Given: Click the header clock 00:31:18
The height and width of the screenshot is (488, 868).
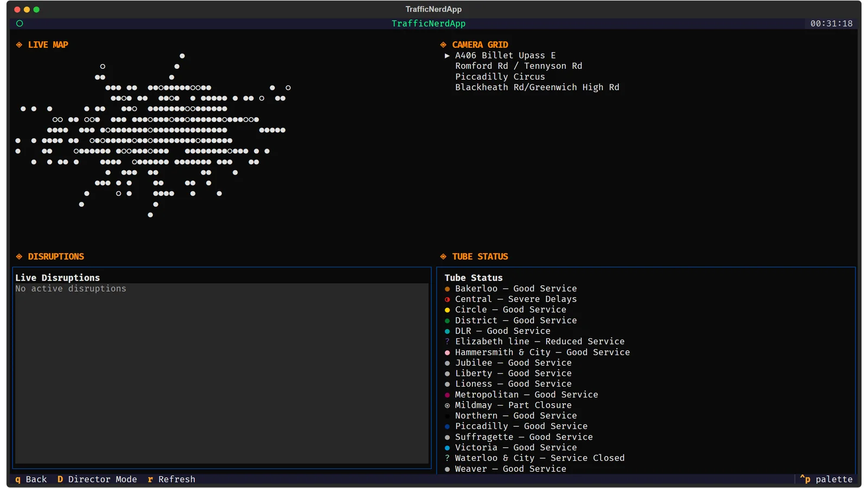Looking at the screenshot, I should pos(832,23).
